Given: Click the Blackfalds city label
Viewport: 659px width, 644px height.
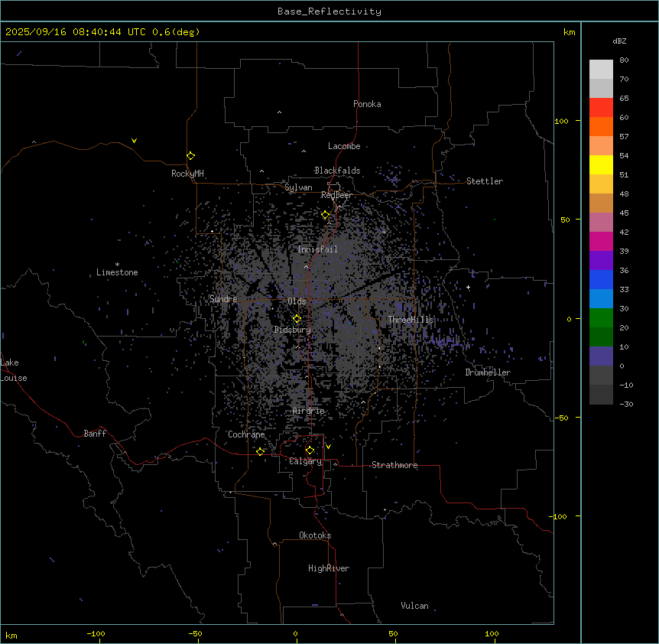Looking at the screenshot, I should 337,171.
